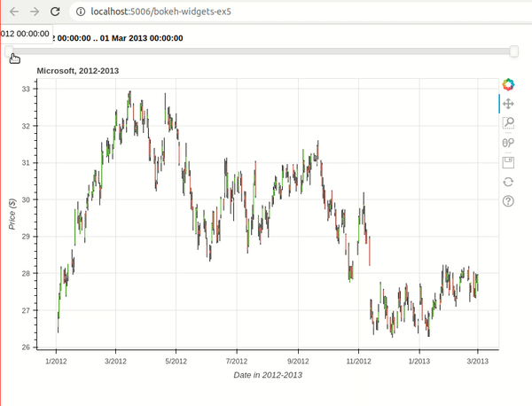Select the Box Zoom tool
532x406 pixels.
pos(508,123)
